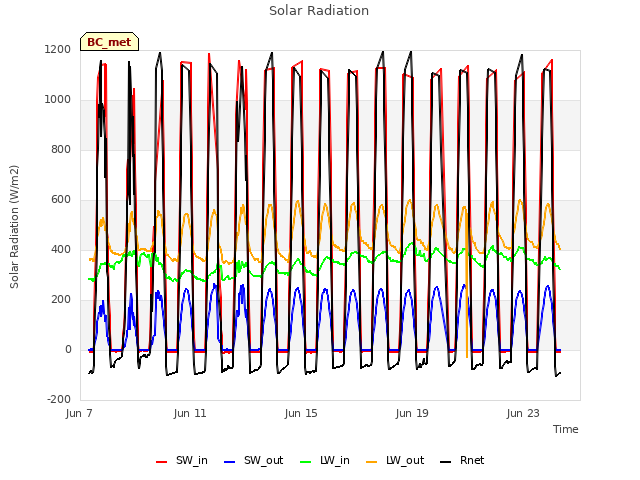
Task: Click the Solar Radiation chart title
Action: (319, 11)
